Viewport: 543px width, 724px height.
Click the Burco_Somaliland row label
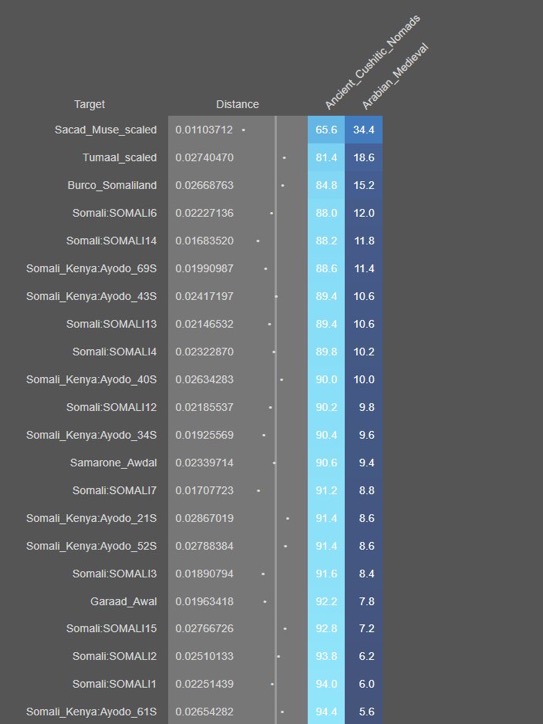(112, 185)
